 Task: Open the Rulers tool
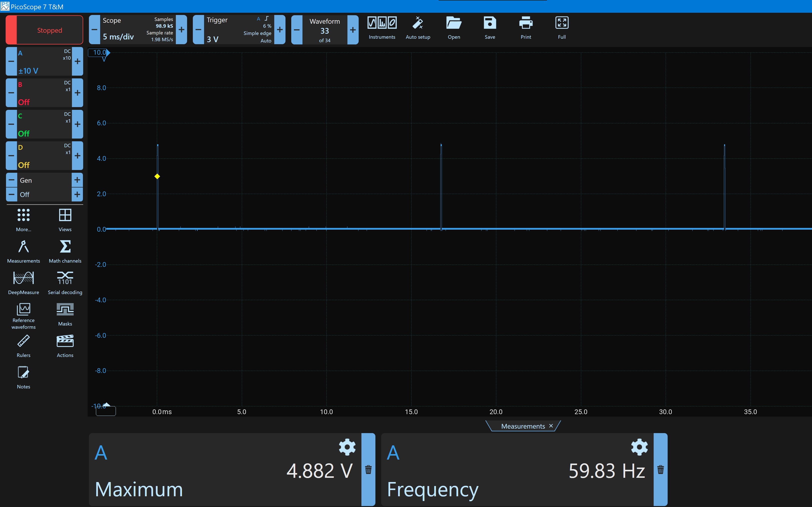[23, 346]
